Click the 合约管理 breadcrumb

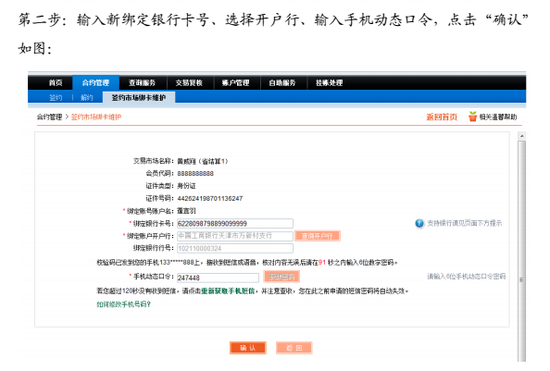[49, 117]
